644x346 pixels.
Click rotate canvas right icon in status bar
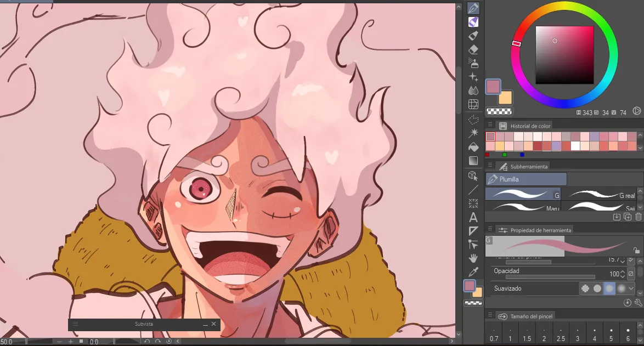click(x=158, y=341)
